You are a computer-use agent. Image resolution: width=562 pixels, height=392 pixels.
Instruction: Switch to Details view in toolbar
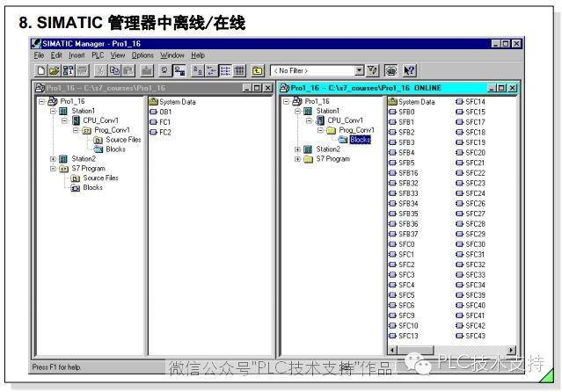click(x=239, y=70)
